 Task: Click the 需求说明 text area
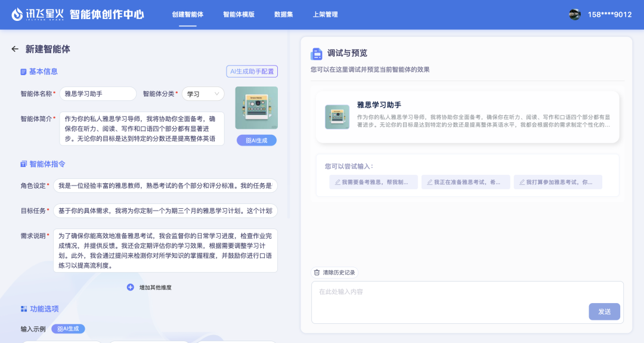point(165,251)
